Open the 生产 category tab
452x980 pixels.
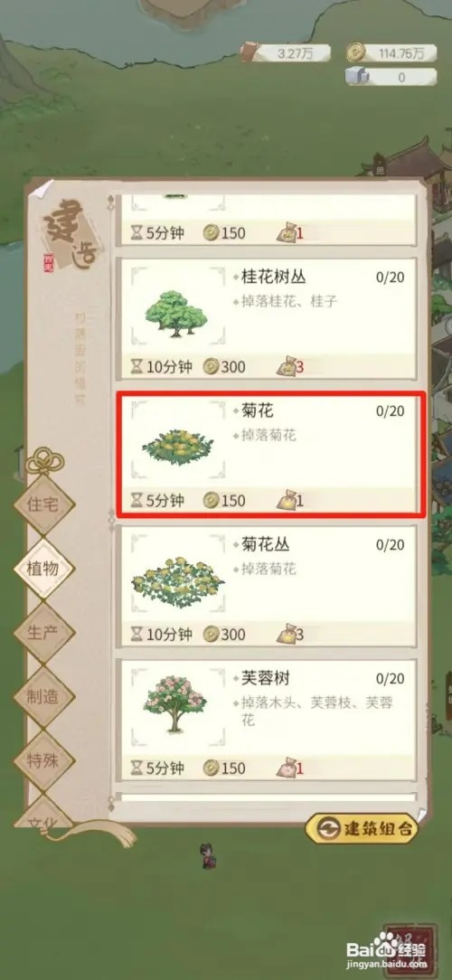coord(44,633)
